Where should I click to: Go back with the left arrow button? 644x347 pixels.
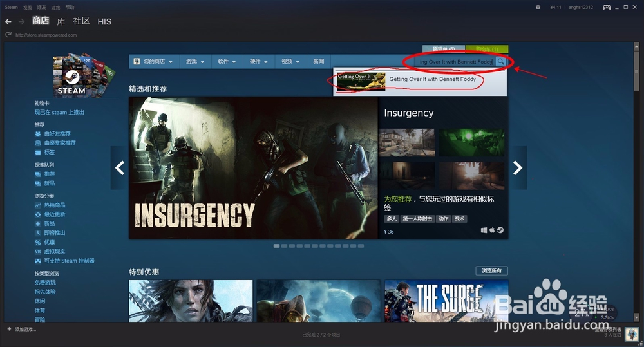tap(8, 21)
